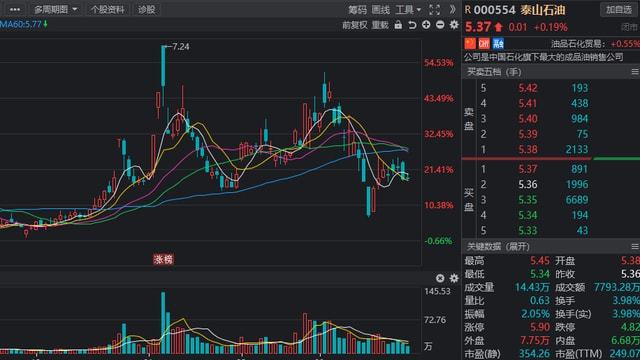
Task: Click the buy volume 6689 cell
Action: pyautogui.click(x=577, y=200)
